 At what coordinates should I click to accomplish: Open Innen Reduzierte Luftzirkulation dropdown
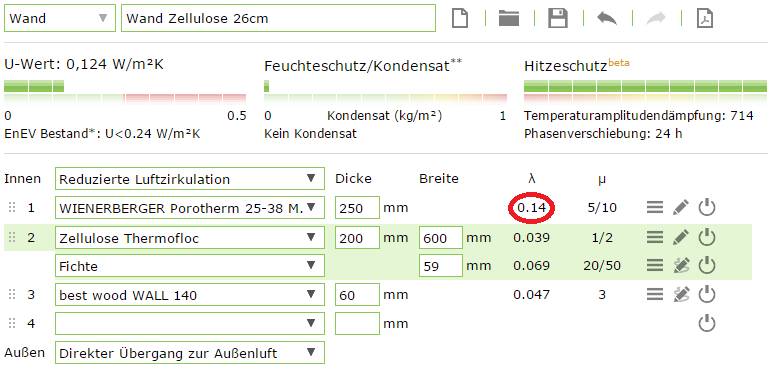point(190,179)
